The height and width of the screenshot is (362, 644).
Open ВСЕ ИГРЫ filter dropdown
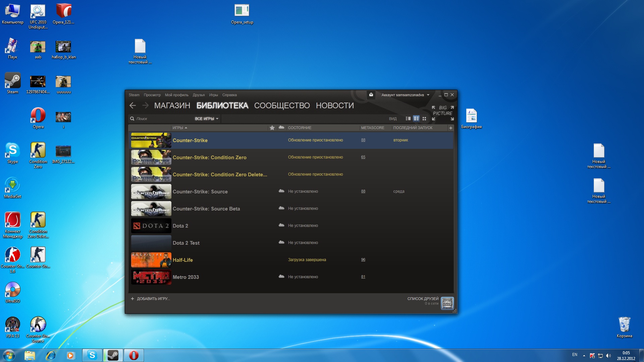(x=207, y=119)
